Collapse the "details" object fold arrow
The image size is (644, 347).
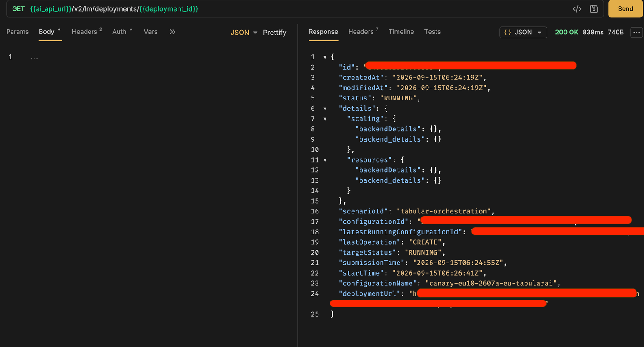(325, 109)
